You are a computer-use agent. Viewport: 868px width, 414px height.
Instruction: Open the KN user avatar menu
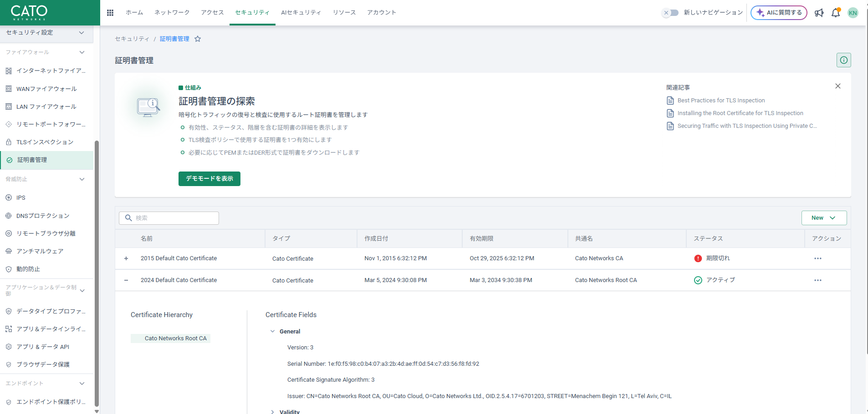click(853, 13)
